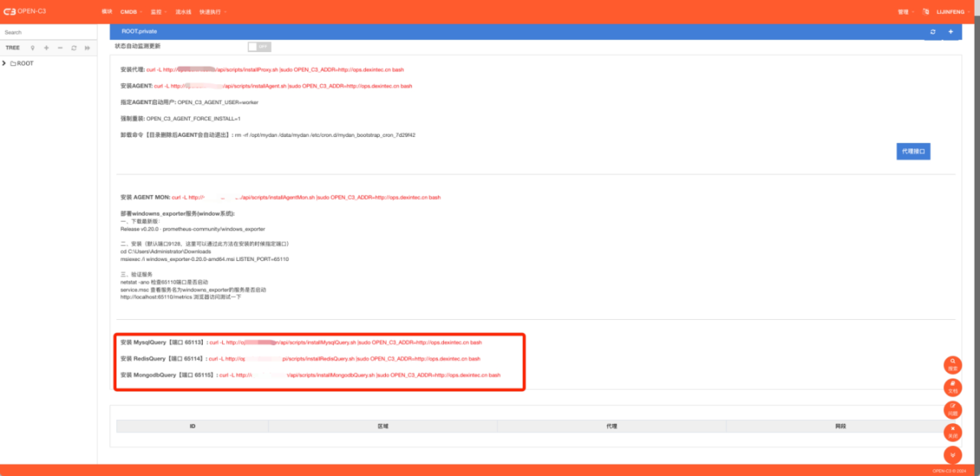The image size is (980, 476).
Task: Click the floating 问题 feedback button
Action: (952, 409)
